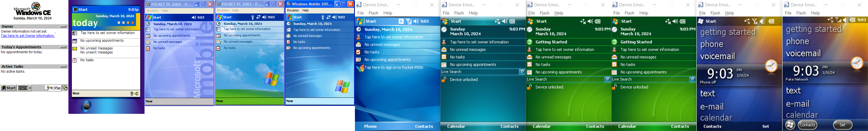Click the round hardware button below purple Pocket PC
The width and height of the screenshot is (868, 131).
tap(87, 106)
